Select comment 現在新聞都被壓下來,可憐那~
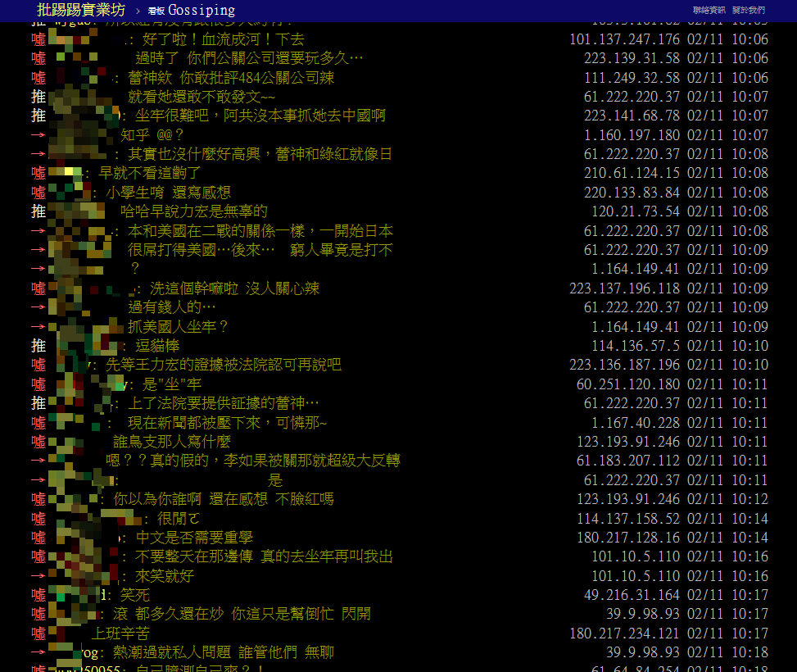Viewport: 797px width, 672px height. (x=227, y=423)
